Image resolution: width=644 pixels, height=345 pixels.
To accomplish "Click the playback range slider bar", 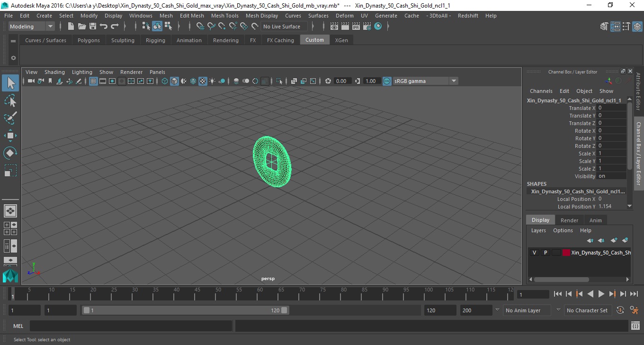I will click(x=185, y=310).
